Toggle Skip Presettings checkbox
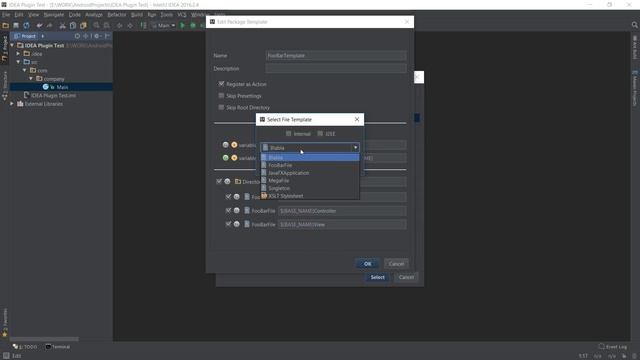The height and width of the screenshot is (360, 640). click(221, 96)
